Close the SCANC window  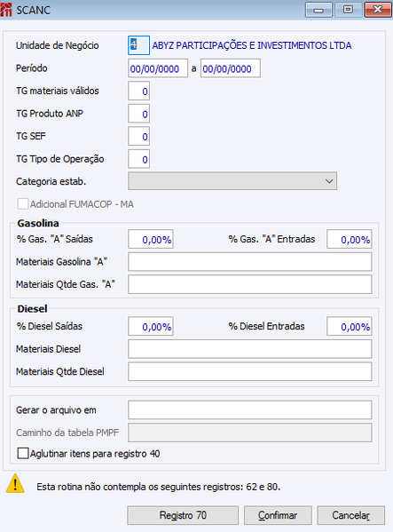click(x=378, y=10)
